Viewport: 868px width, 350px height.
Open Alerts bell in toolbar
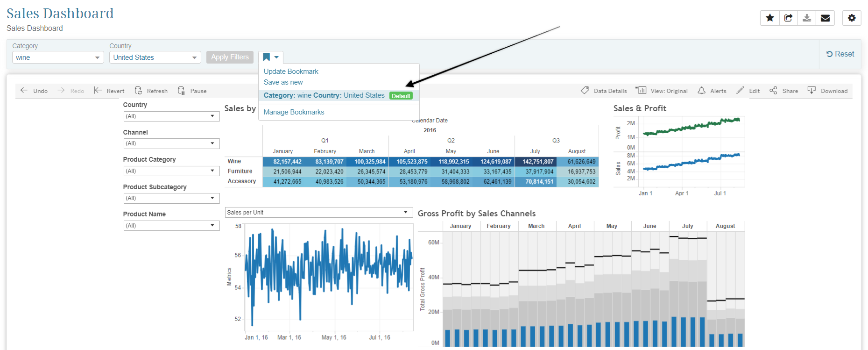pyautogui.click(x=712, y=91)
